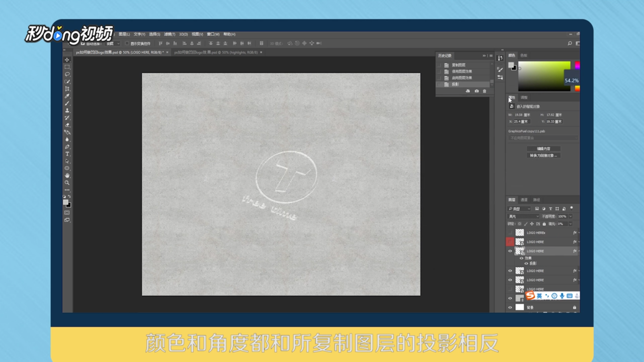Filter layers by type layers (T icon)
Viewport: 644px width, 362px height.
tap(550, 209)
